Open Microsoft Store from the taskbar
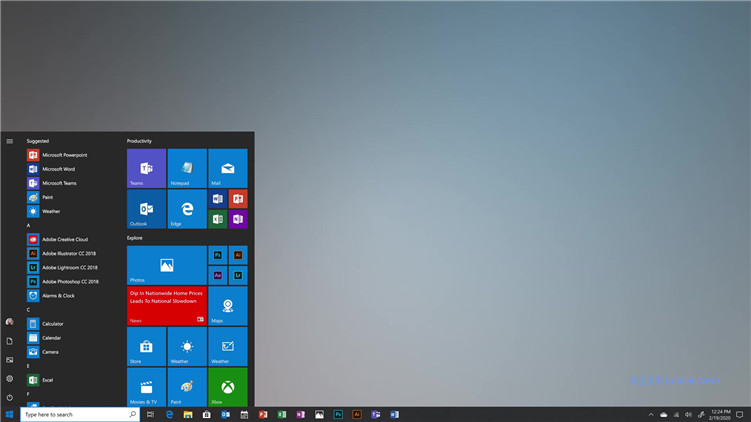The width and height of the screenshot is (751, 422). pos(206,414)
